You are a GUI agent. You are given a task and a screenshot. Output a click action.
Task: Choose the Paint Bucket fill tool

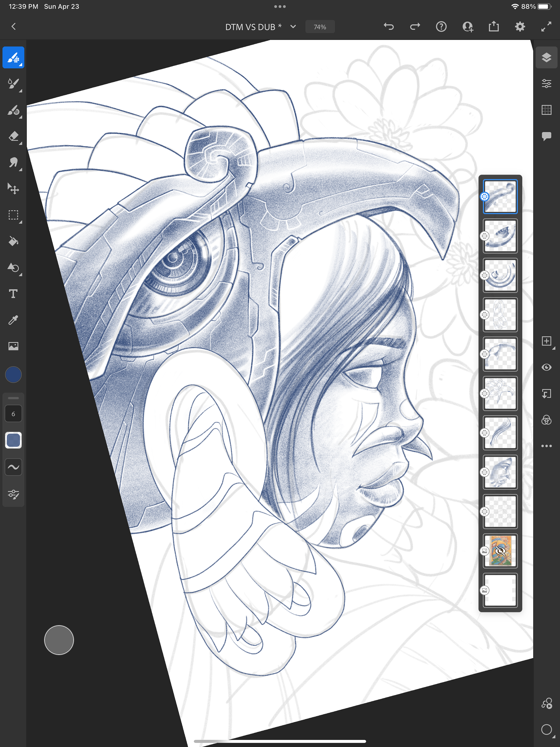tap(13, 241)
